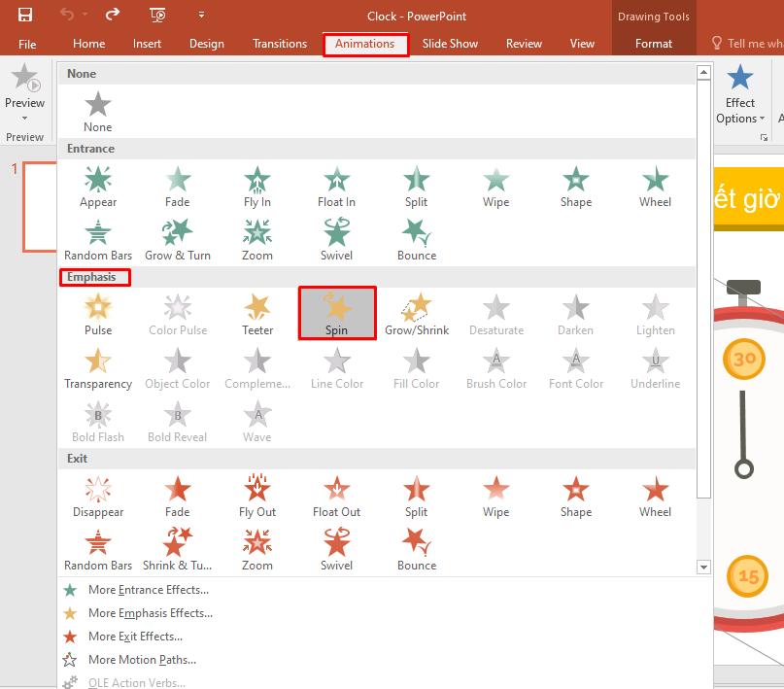Switch to the Design tab
This screenshot has height=689, width=784.
(207, 44)
